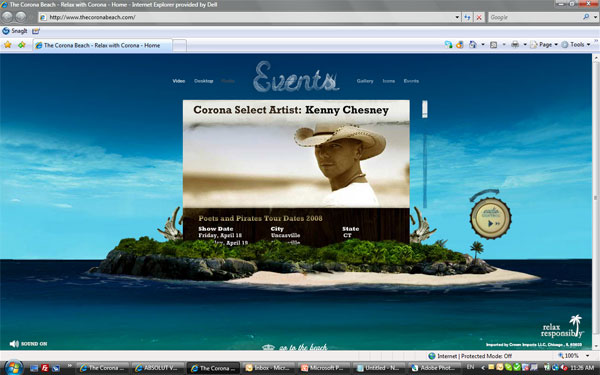Click Internet Protected Mode status zone
This screenshot has height=375, width=600.
click(470, 356)
